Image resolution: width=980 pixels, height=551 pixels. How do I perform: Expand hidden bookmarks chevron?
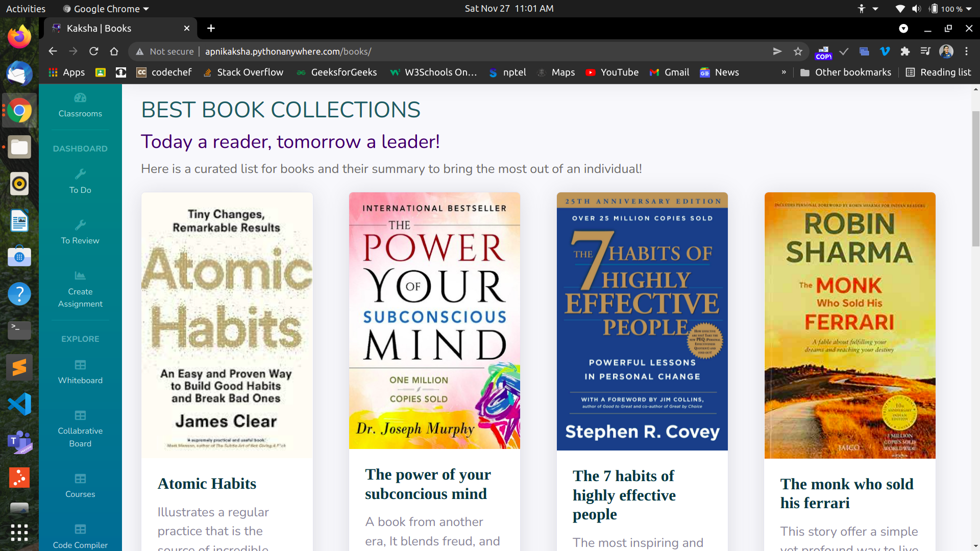click(x=783, y=72)
